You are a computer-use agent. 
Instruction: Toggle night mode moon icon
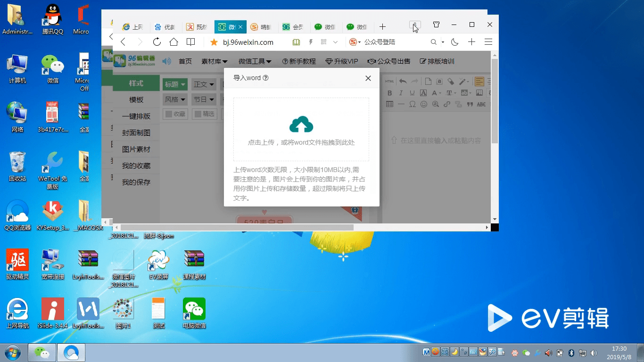454,42
